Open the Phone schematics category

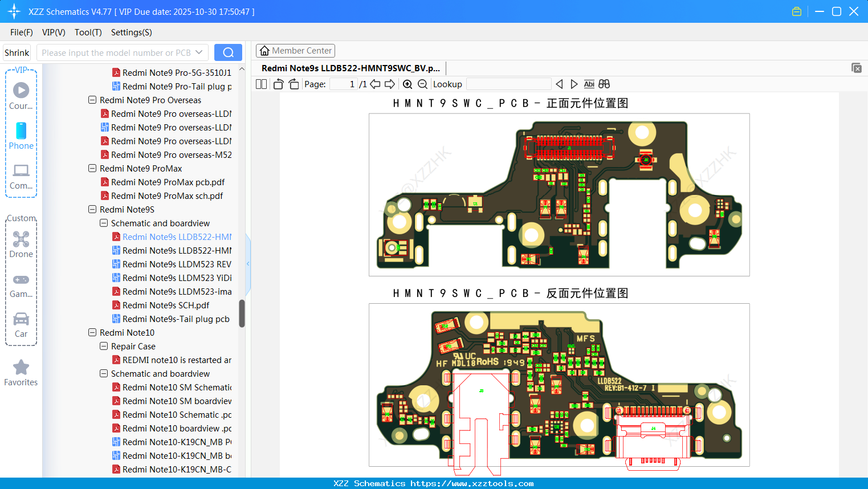(x=21, y=137)
